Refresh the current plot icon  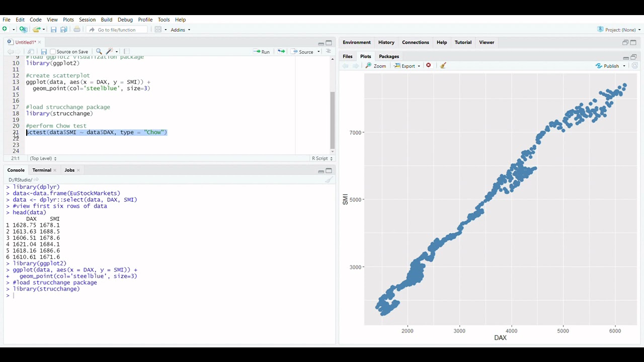click(635, 66)
